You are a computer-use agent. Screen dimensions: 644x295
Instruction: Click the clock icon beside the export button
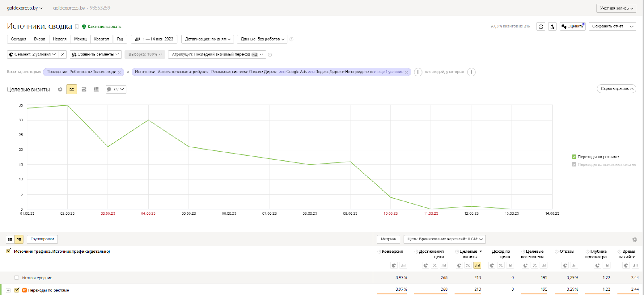coord(541,27)
